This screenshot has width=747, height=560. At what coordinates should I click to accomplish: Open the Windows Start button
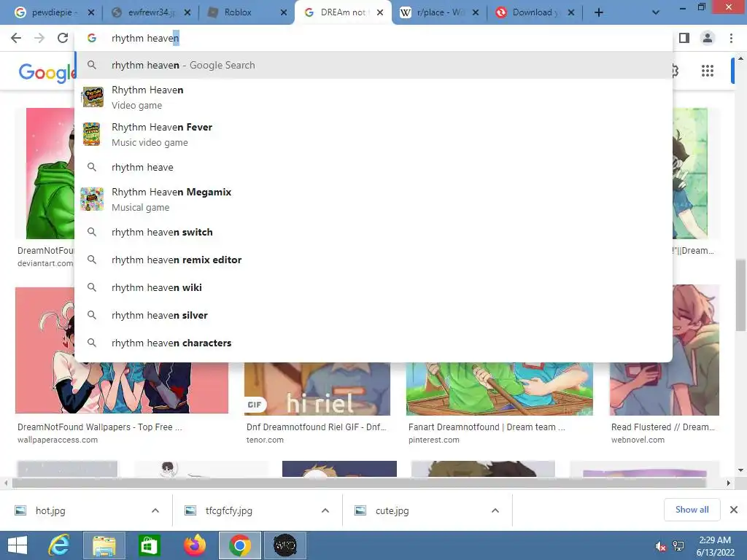pos(18,545)
